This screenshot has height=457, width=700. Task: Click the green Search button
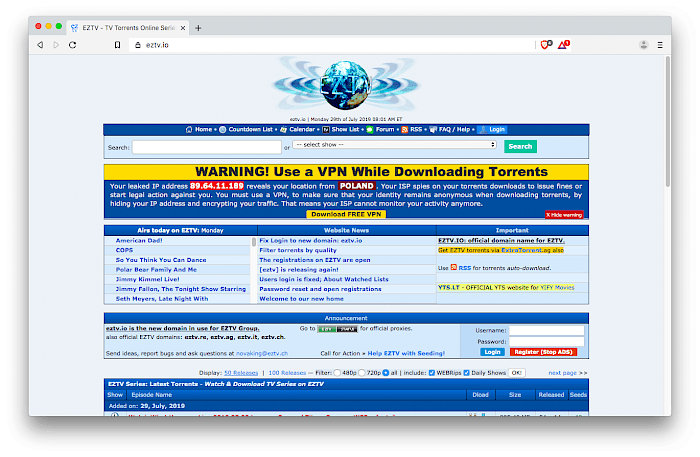point(520,146)
